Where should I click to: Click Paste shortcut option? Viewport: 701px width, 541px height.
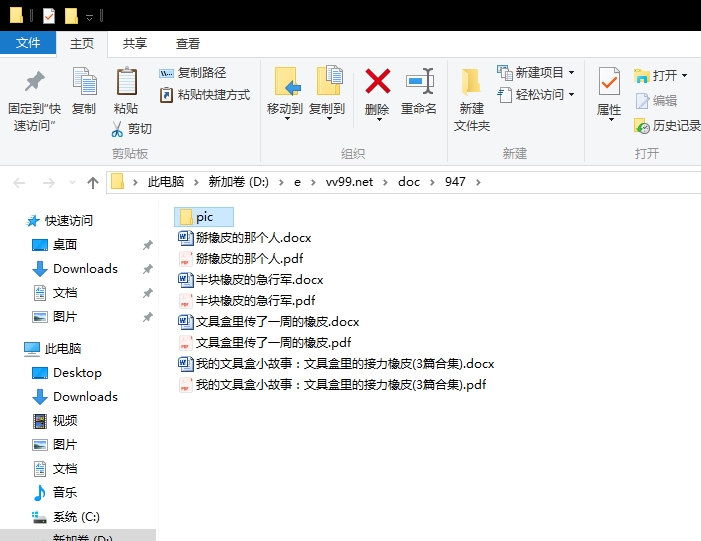pos(205,95)
